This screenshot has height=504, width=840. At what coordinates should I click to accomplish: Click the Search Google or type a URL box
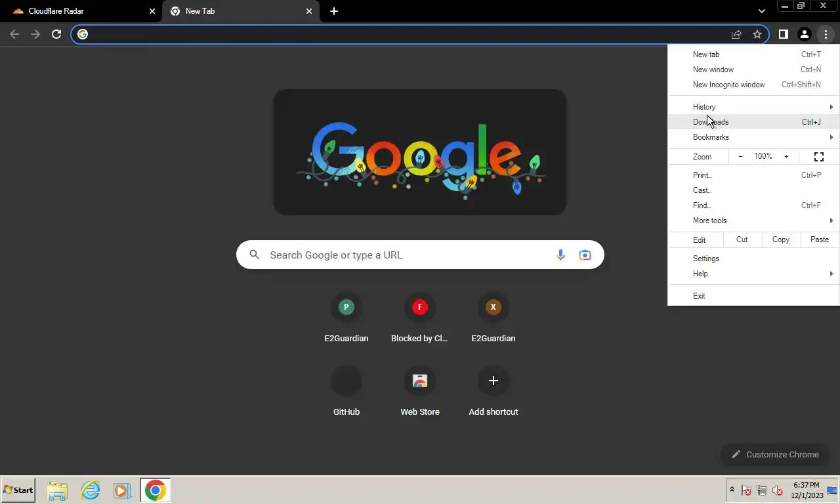click(x=420, y=255)
